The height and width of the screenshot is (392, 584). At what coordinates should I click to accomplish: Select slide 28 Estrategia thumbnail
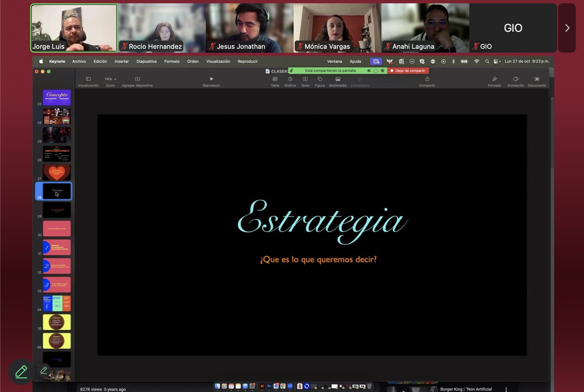pos(57,191)
